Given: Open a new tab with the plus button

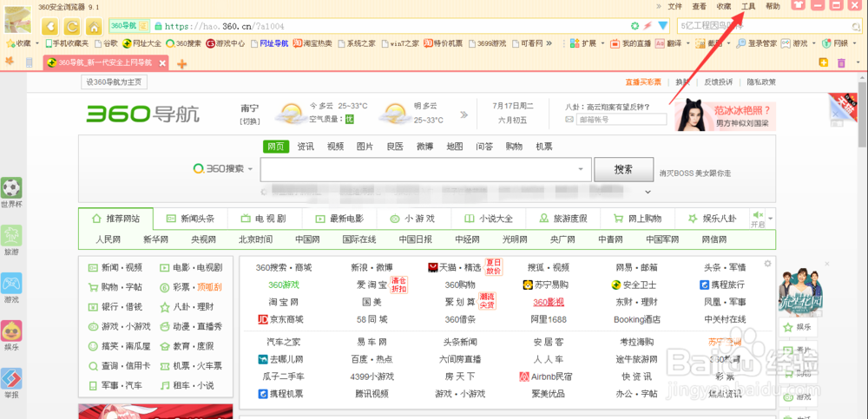Looking at the screenshot, I should point(181,63).
